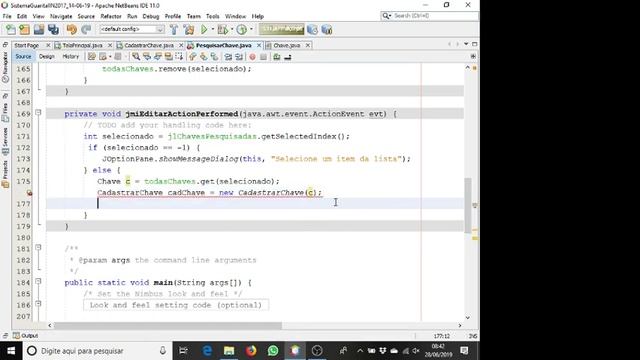Click the Toggle Bookmark editor icon
This screenshot has height=360, width=640.
214,57
